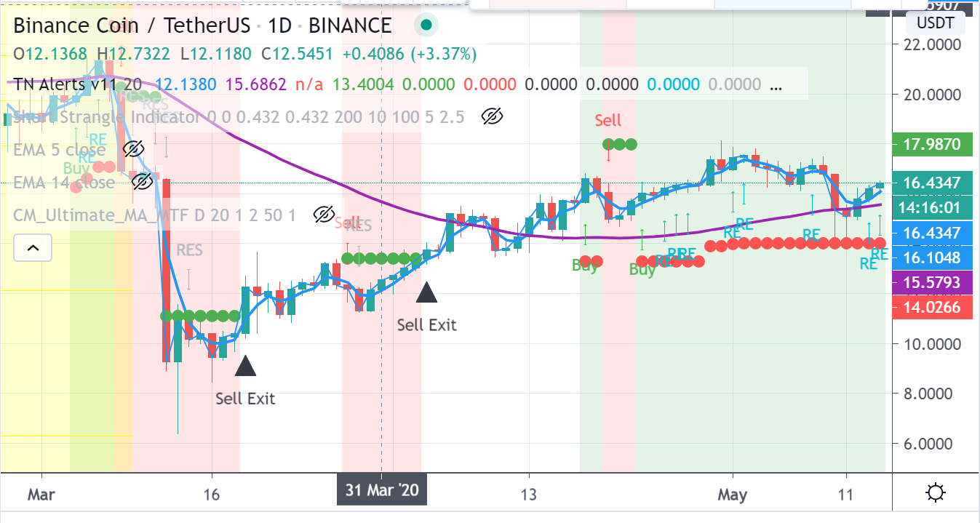Toggle visibility of EMA 5 close
The width and height of the screenshot is (980, 523).
(132, 150)
